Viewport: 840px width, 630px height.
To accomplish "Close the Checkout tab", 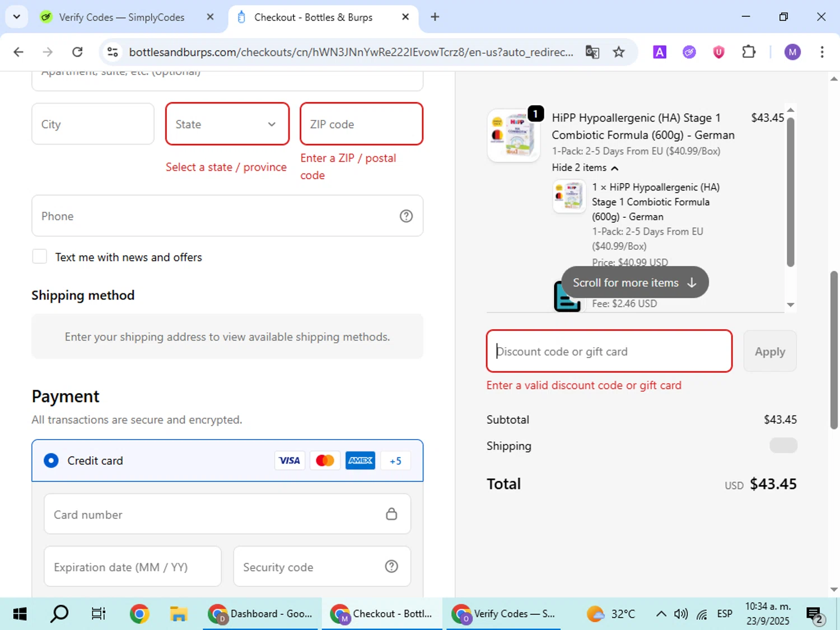I will coord(405,17).
